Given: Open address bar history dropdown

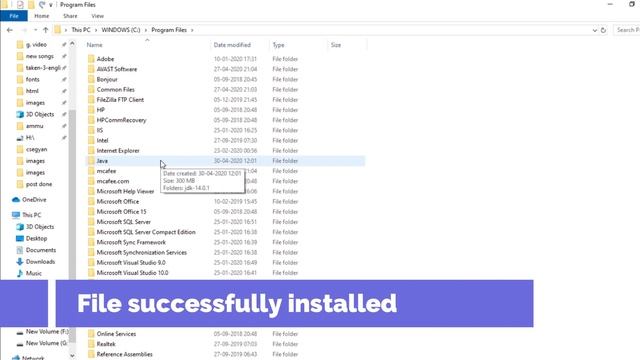Looking at the screenshot, I should [x=594, y=30].
